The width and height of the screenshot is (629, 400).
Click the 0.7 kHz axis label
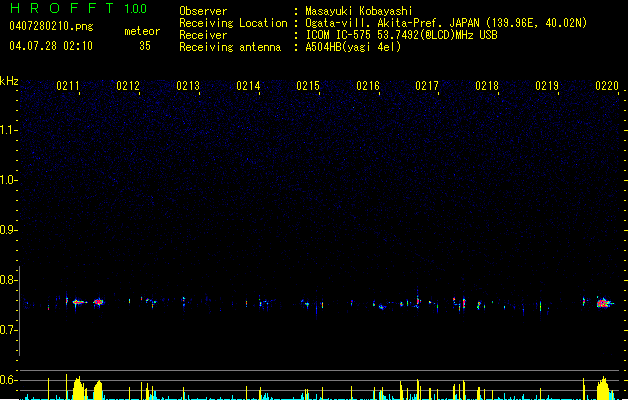(x=8, y=330)
